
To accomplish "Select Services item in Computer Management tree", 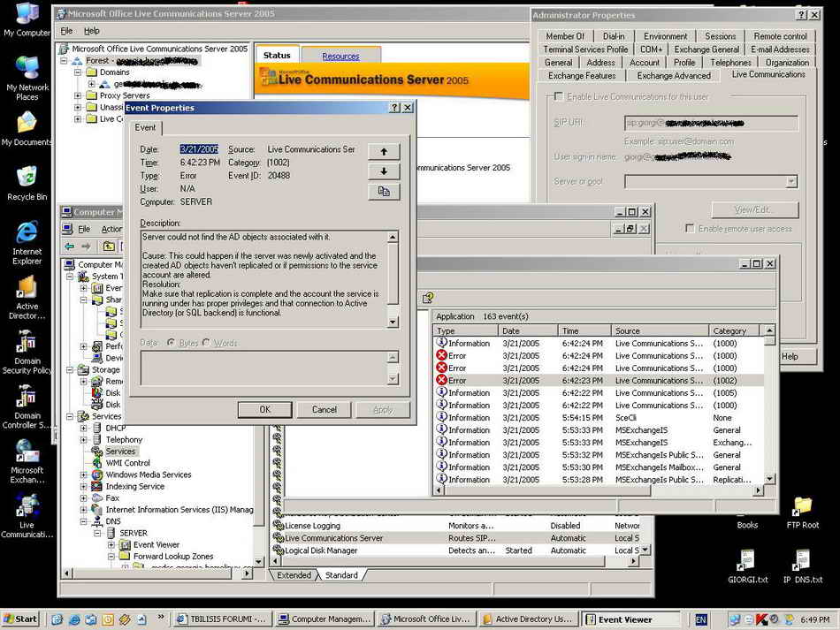I will click(x=120, y=452).
